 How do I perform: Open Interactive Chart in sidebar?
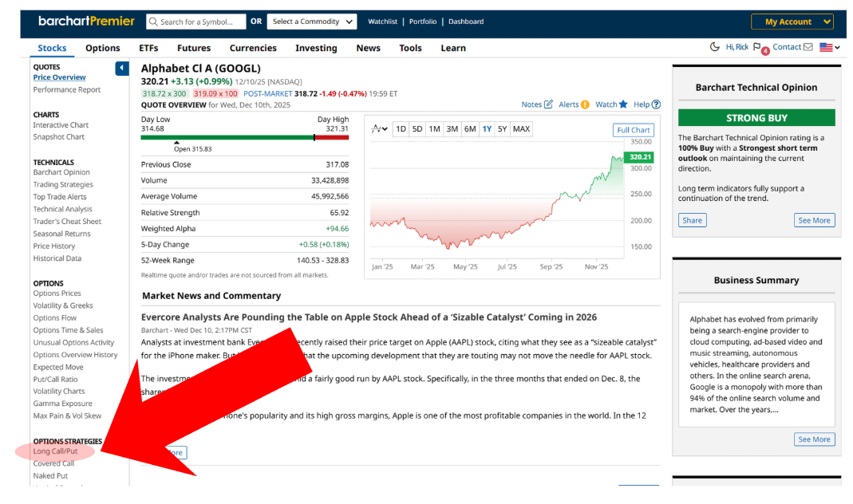[61, 125]
